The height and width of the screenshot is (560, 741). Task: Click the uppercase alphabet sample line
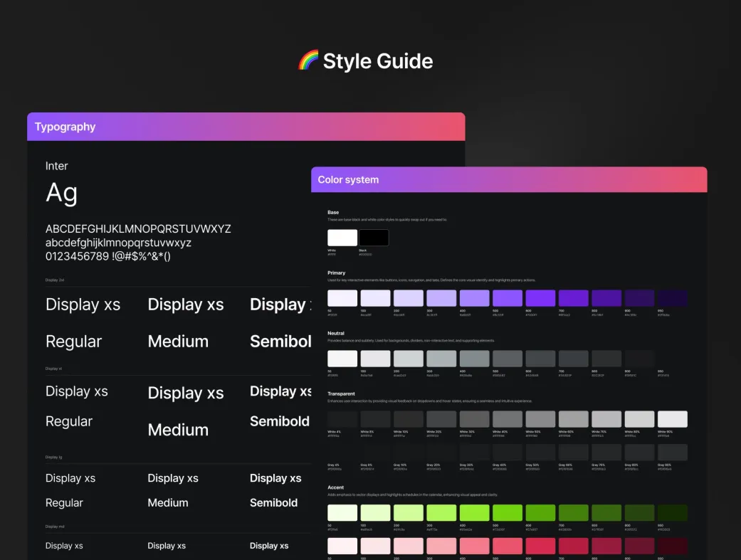pos(138,229)
